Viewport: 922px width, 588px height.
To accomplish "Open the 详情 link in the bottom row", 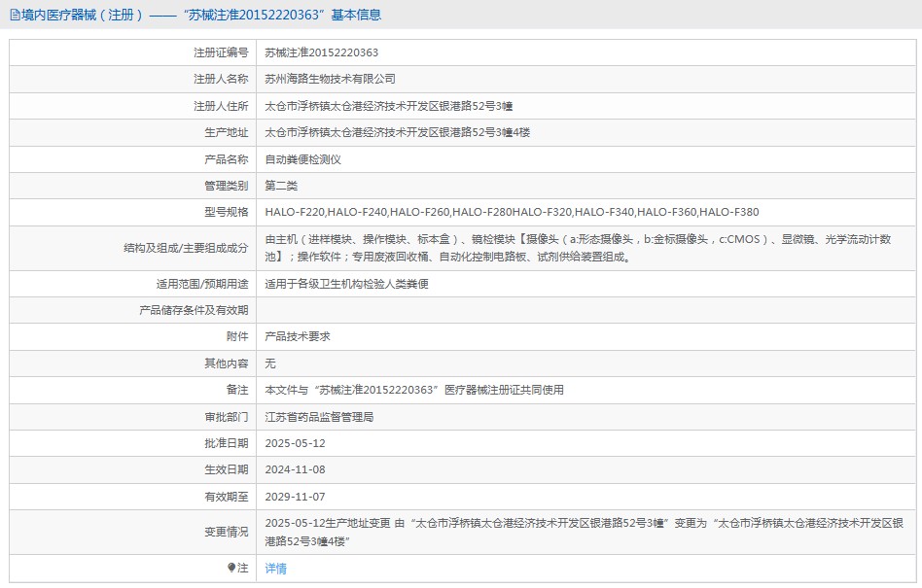I will 276,569.
